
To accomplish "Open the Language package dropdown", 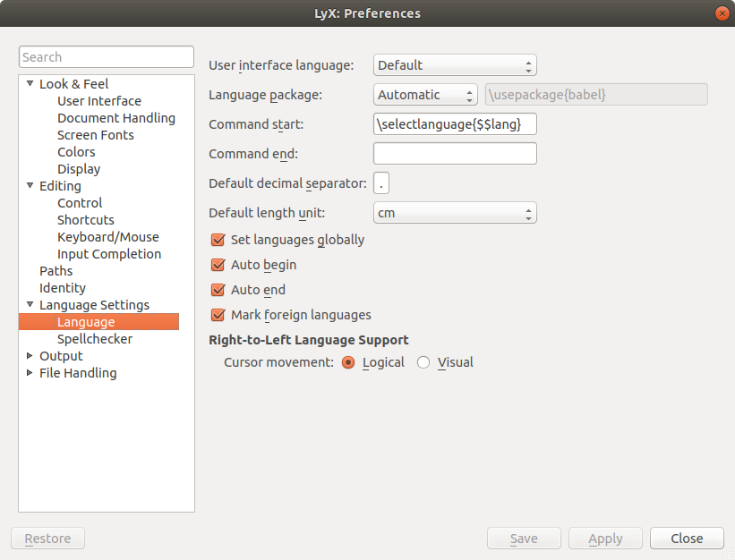I will tap(425, 95).
